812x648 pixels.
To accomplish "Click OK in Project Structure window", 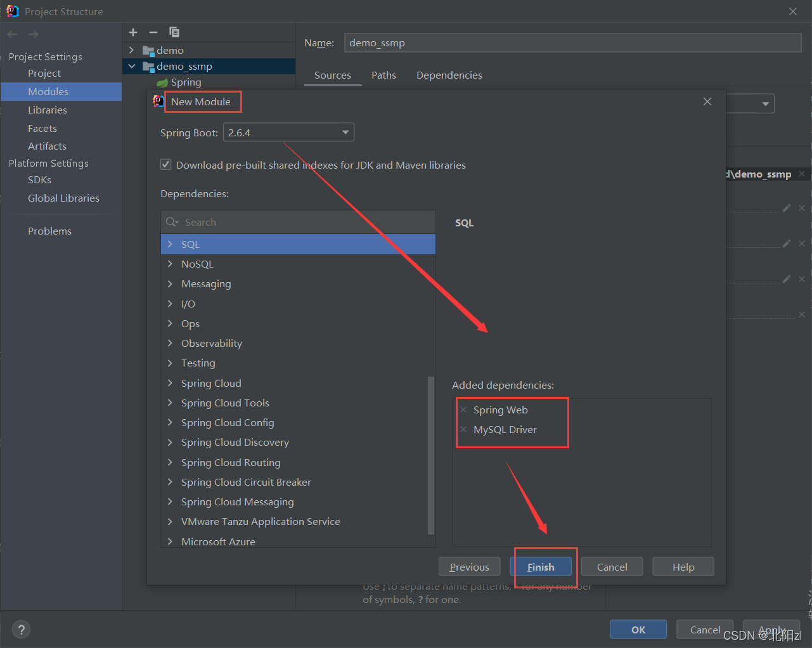I will tap(638, 630).
